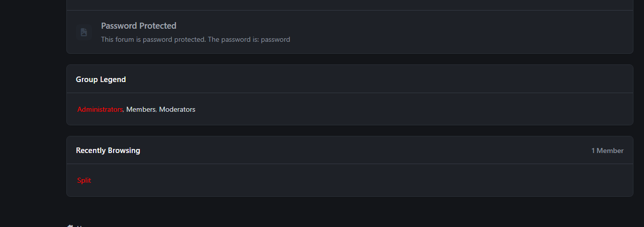Image resolution: width=644 pixels, height=227 pixels.
Task: Click the 1 Member count label
Action: (x=607, y=150)
